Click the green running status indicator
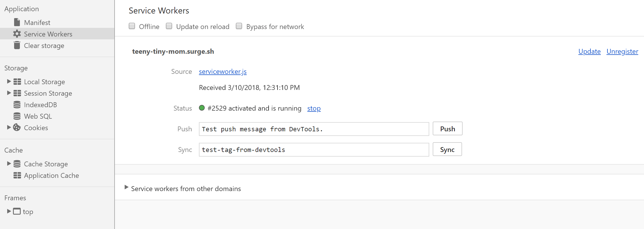This screenshot has width=644, height=229. coord(202,108)
